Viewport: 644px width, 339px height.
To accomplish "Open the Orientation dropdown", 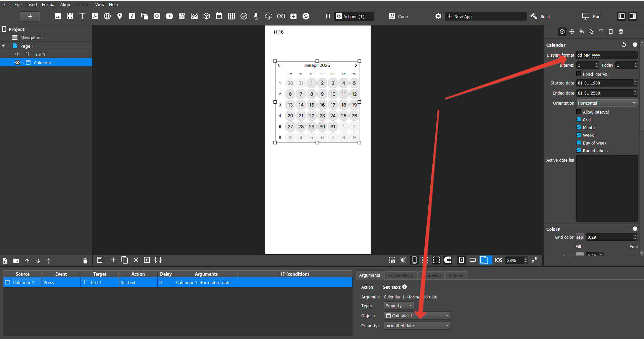I will click(607, 103).
